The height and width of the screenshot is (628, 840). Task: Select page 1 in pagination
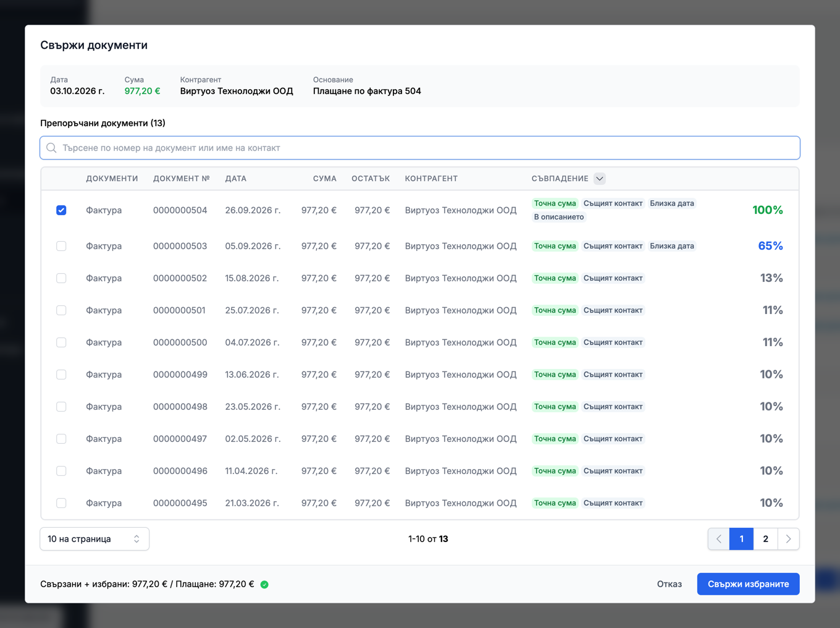(741, 539)
